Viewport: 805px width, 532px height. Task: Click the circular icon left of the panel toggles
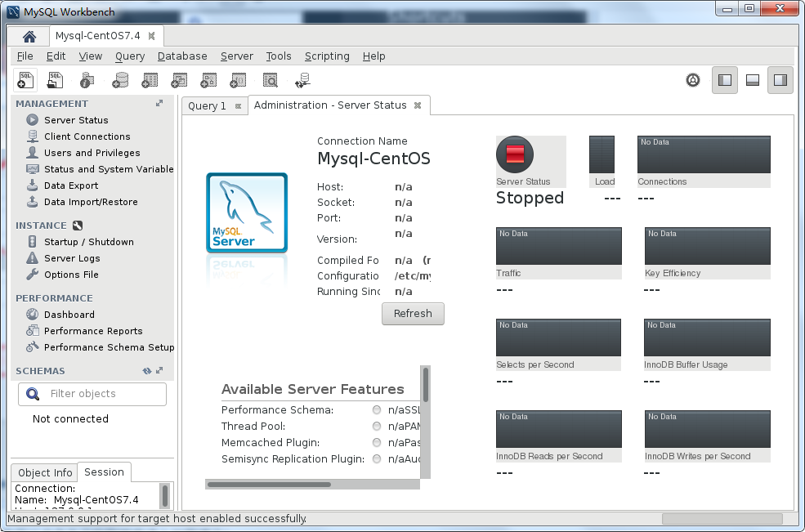coord(693,80)
